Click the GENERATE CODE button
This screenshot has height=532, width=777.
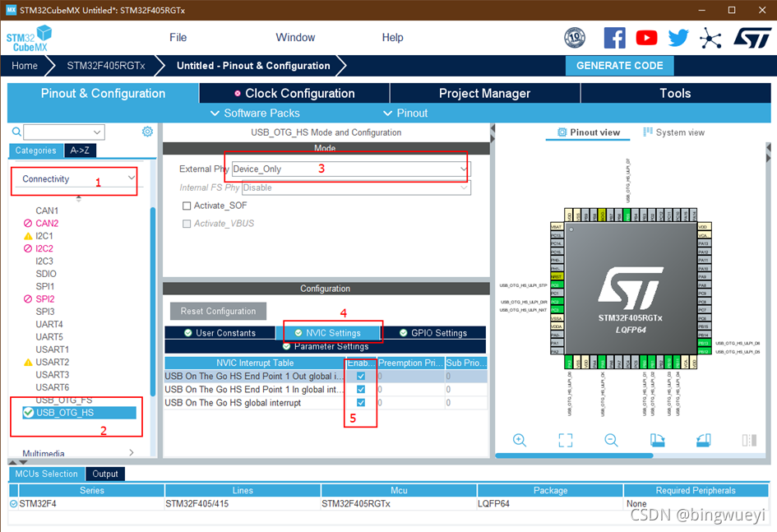coord(619,66)
